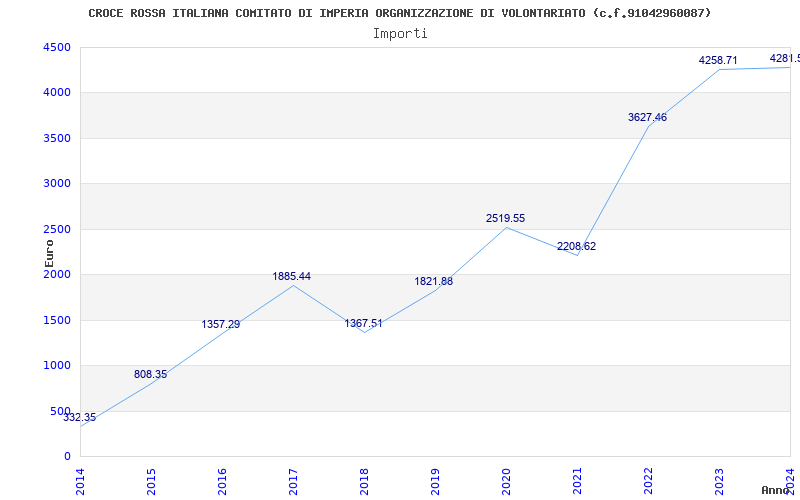The height and width of the screenshot is (500, 800).
Task: Click the Importi subtitle
Action: tap(400, 34)
